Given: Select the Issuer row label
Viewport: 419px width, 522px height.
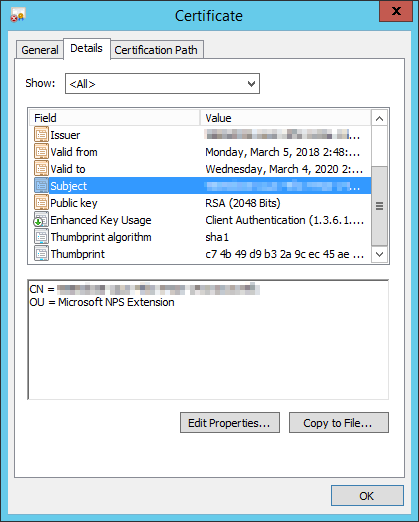Looking at the screenshot, I should [x=65, y=135].
